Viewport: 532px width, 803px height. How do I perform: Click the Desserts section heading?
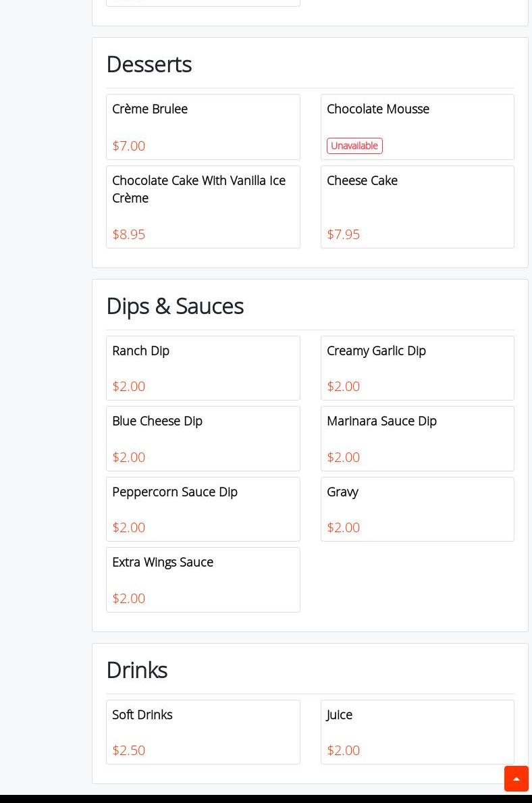(x=149, y=64)
